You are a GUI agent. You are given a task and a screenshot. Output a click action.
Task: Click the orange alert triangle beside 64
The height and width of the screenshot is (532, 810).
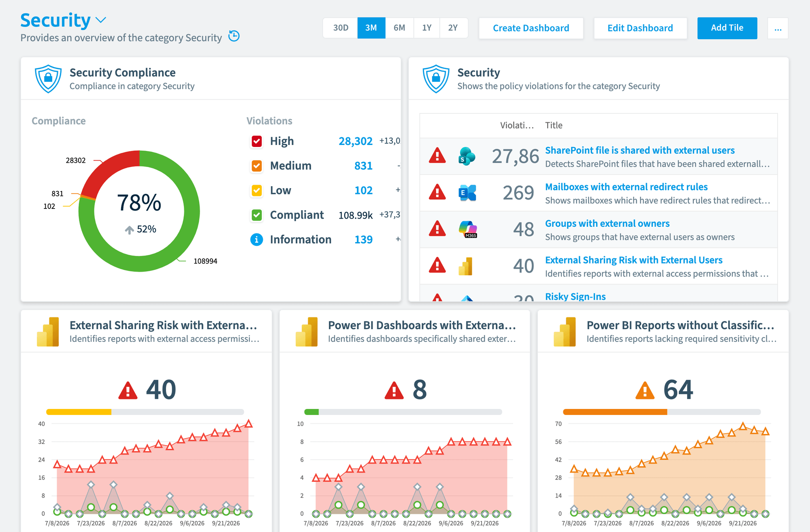(645, 391)
